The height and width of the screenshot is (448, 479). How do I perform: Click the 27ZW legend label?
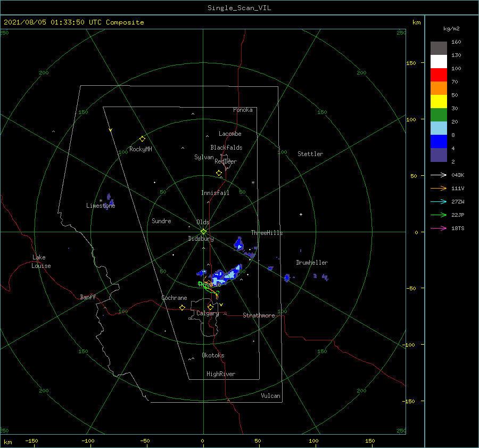tap(458, 201)
